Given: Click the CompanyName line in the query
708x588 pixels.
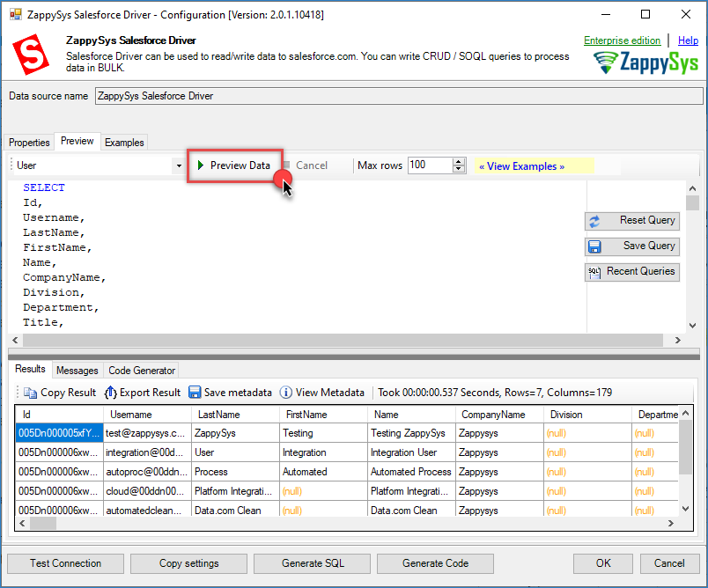Looking at the screenshot, I should click(64, 277).
